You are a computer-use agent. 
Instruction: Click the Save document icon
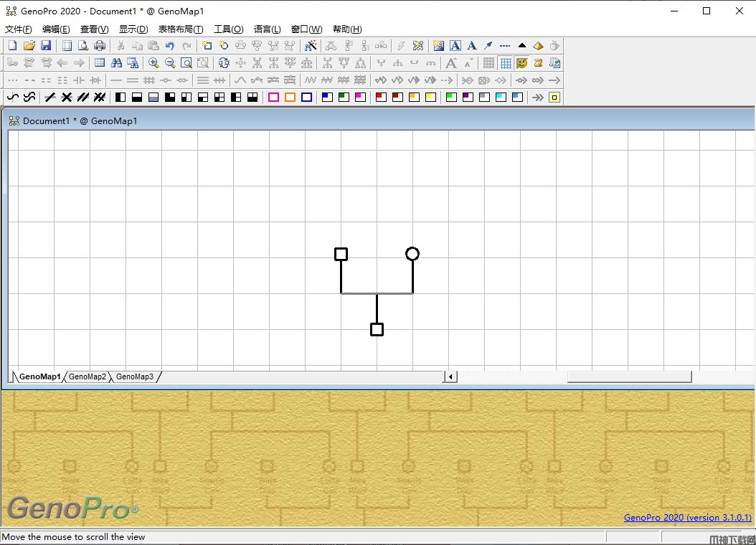(x=46, y=46)
